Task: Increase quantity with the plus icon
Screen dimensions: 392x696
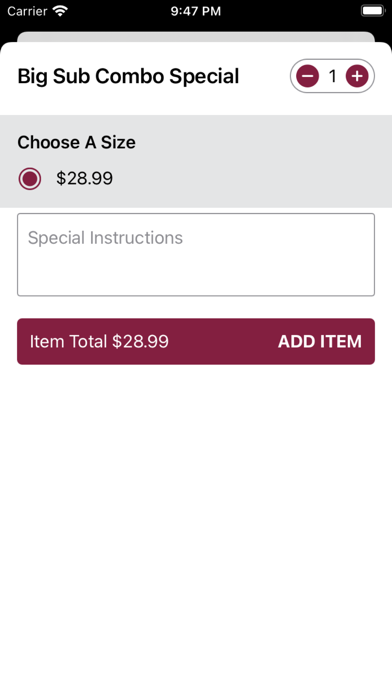Action: (x=357, y=76)
